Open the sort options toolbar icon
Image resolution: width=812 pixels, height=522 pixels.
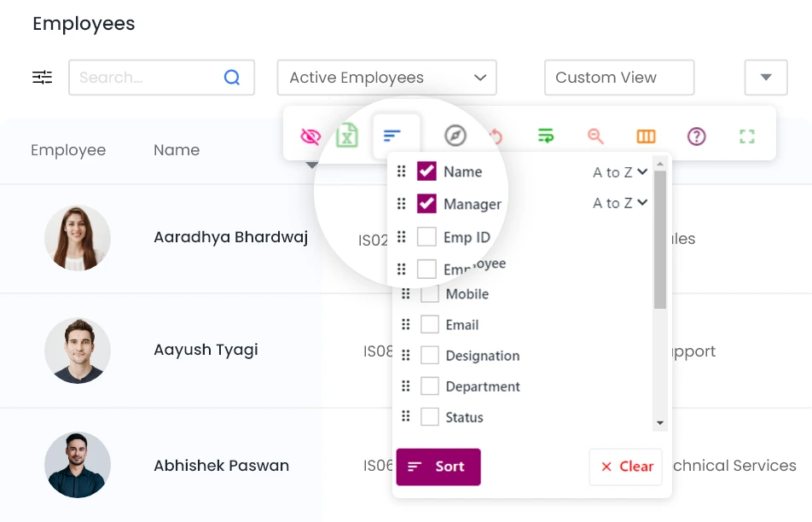point(392,136)
